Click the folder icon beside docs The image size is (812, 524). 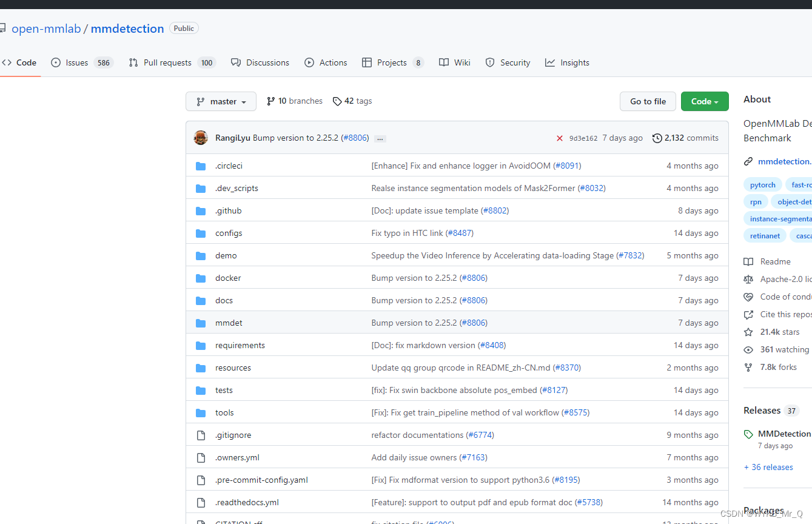201,300
